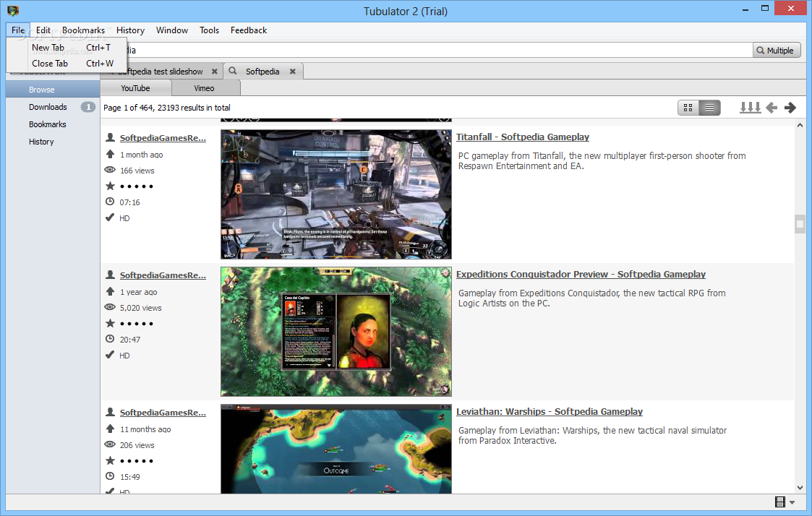
Task: Switch results to list view
Action: click(x=709, y=108)
